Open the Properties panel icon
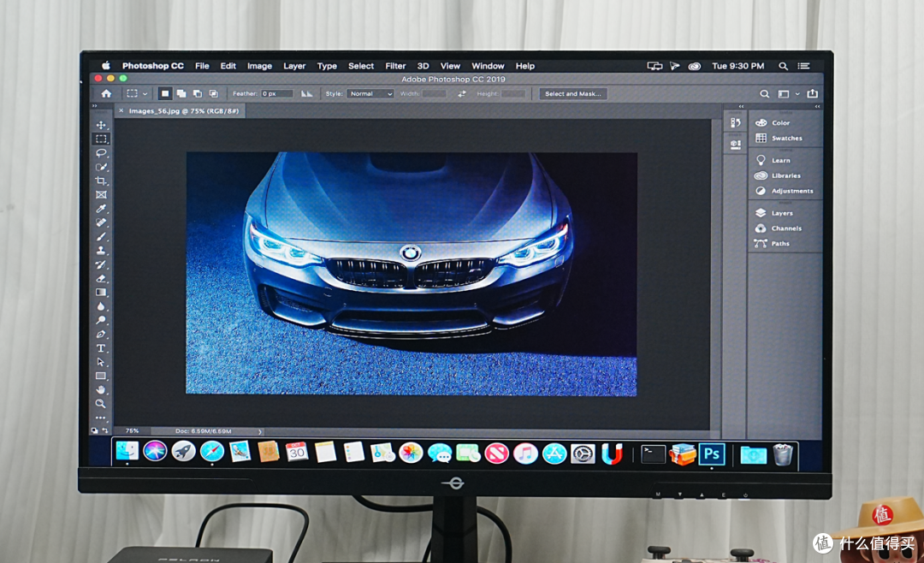The width and height of the screenshot is (924, 563). (x=736, y=144)
